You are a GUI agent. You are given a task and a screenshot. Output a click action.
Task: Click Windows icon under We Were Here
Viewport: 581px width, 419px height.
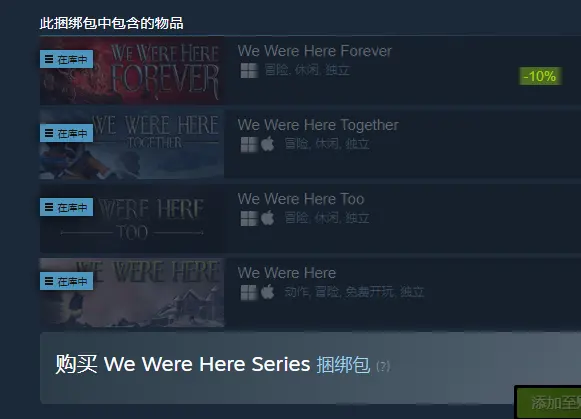pos(249,293)
